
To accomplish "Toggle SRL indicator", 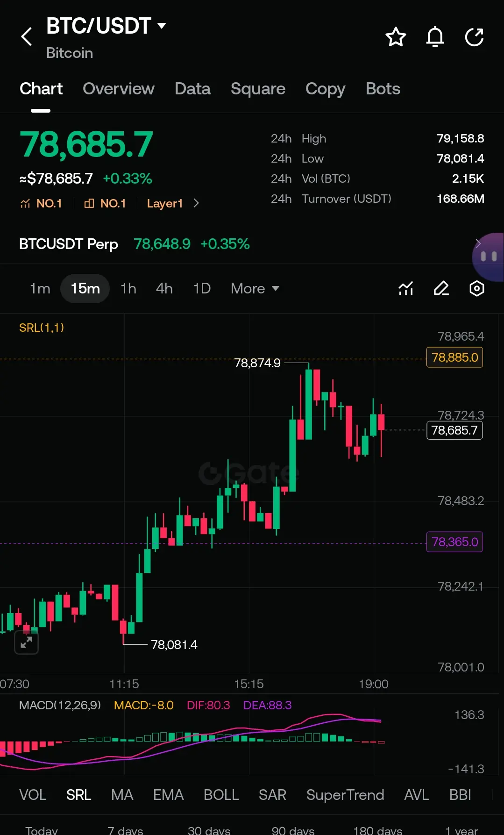I will pyautogui.click(x=78, y=795).
